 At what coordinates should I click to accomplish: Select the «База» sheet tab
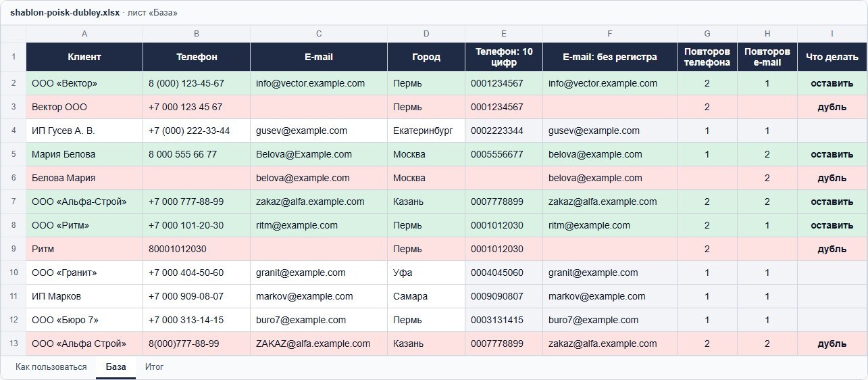pos(116,367)
